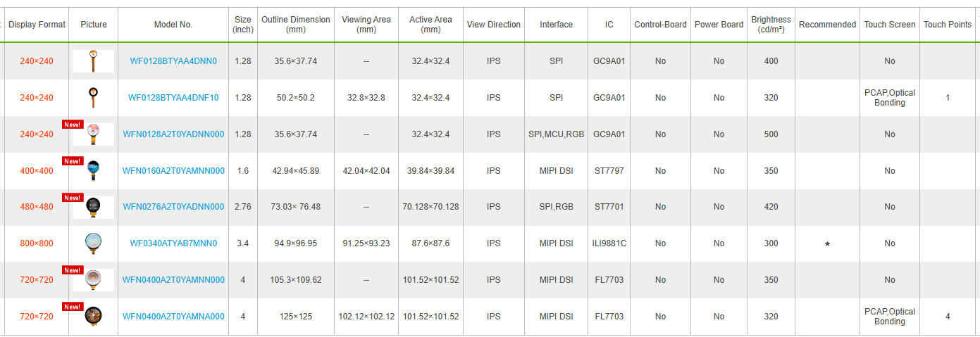
Task: View the WFN0400A2T0YAMNN000 product image
Action: tap(93, 280)
